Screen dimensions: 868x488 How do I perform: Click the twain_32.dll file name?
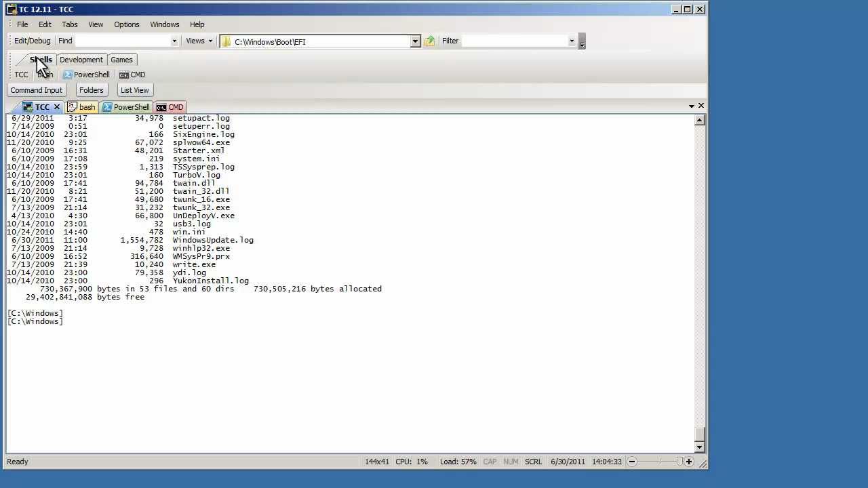[201, 191]
